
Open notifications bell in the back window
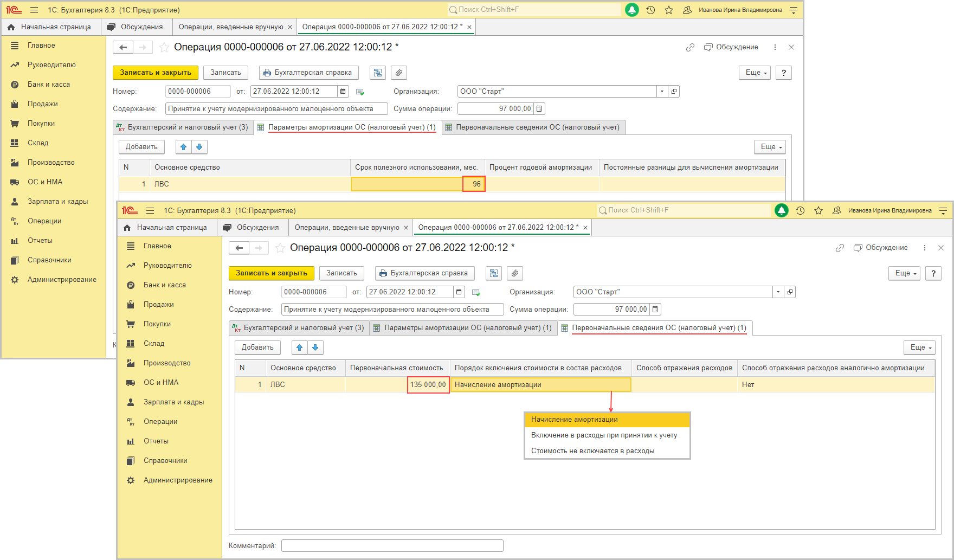[x=631, y=10]
